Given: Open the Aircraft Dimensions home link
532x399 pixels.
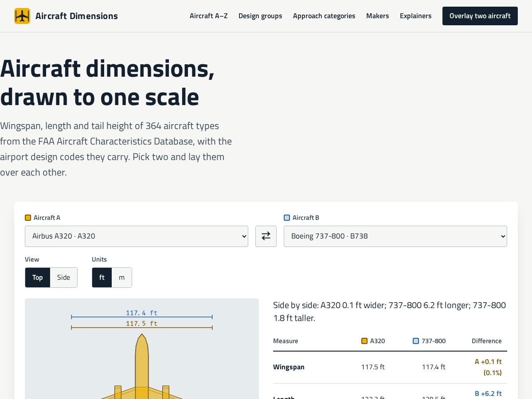Looking at the screenshot, I should [x=66, y=16].
